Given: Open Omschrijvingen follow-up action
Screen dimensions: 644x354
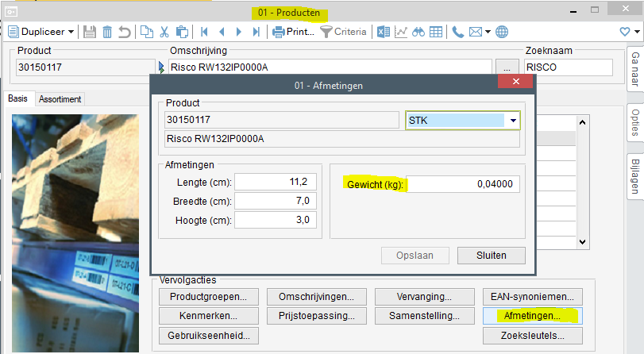Looking at the screenshot, I should coord(316,297).
